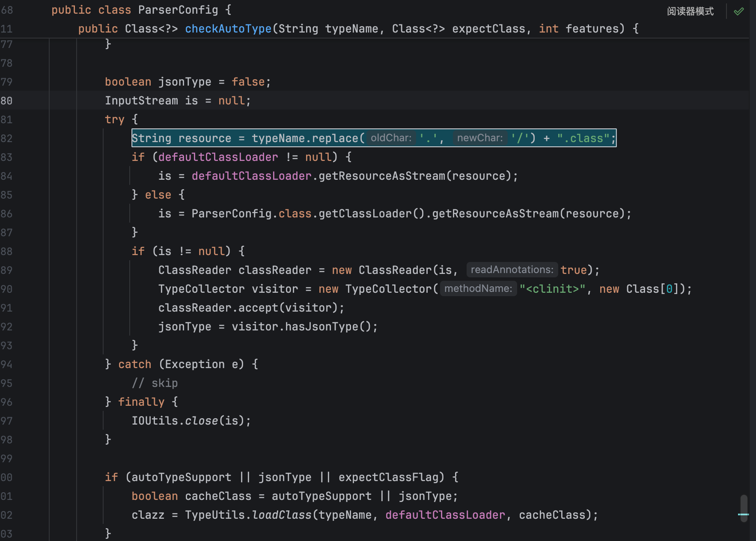Click the green inspection checkmark icon

(739, 11)
